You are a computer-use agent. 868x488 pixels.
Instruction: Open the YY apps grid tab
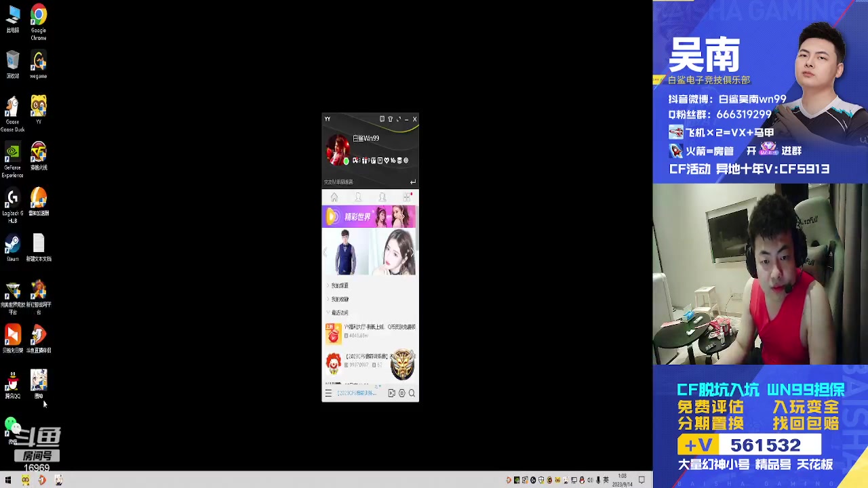click(x=407, y=197)
